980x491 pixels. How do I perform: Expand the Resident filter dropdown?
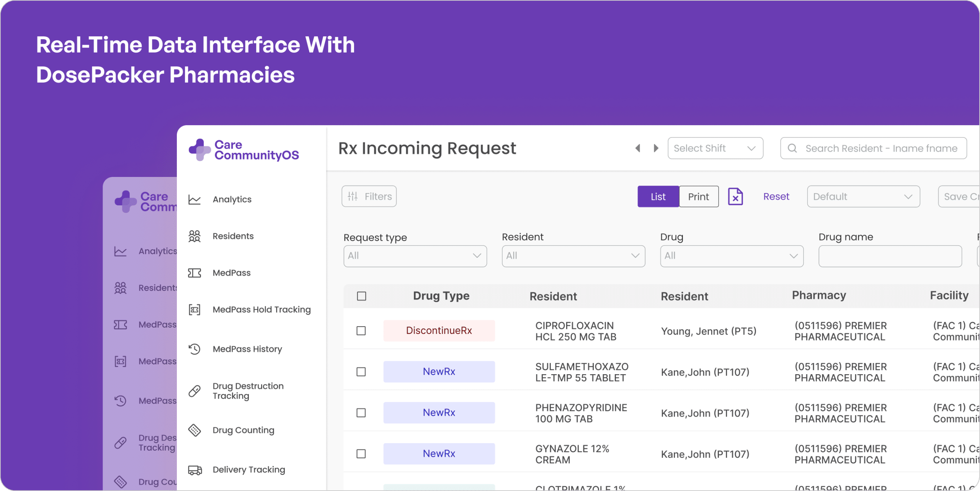point(573,256)
